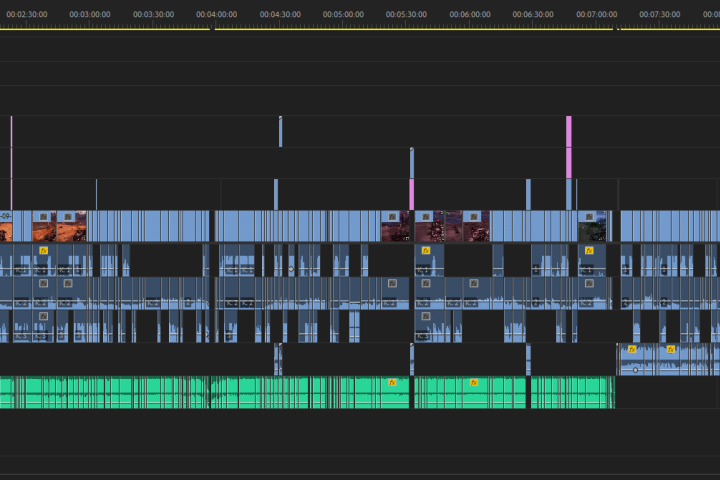Click fx badge on dark red video clip ending before 05:30
This screenshot has width=720, height=480.
click(x=392, y=217)
